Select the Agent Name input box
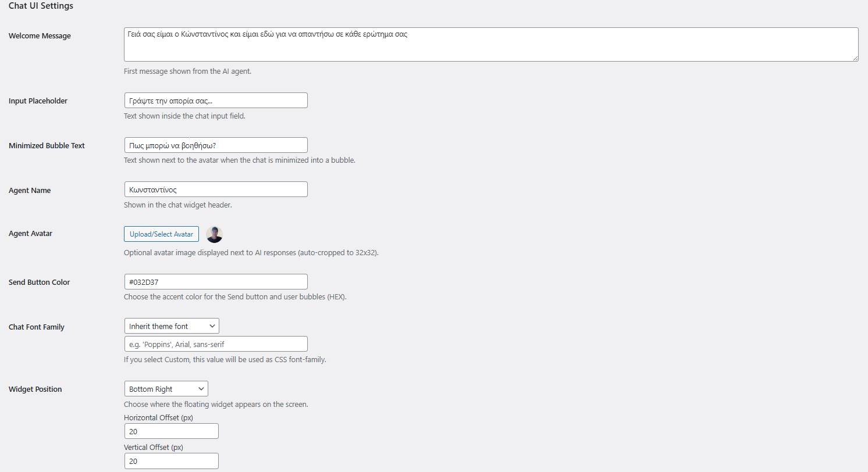The width and height of the screenshot is (868, 472). pyautogui.click(x=216, y=189)
